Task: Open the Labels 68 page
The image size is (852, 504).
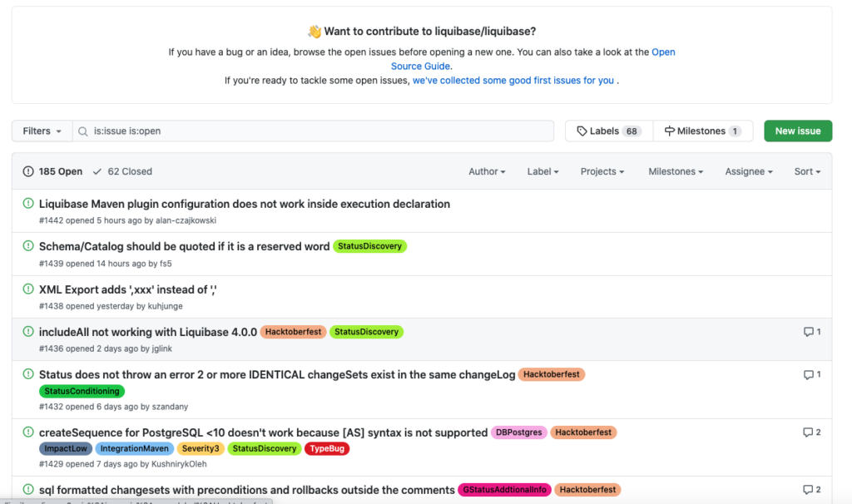Action: click(x=609, y=131)
